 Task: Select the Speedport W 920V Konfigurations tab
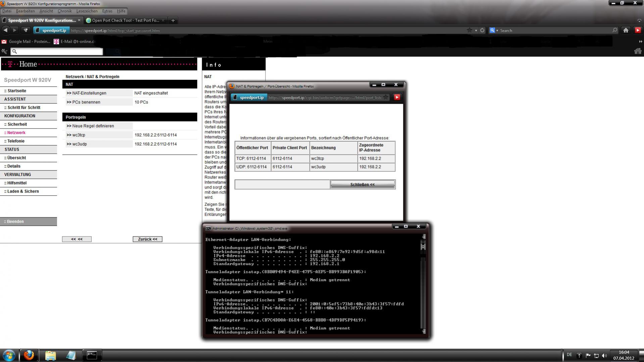click(x=41, y=20)
